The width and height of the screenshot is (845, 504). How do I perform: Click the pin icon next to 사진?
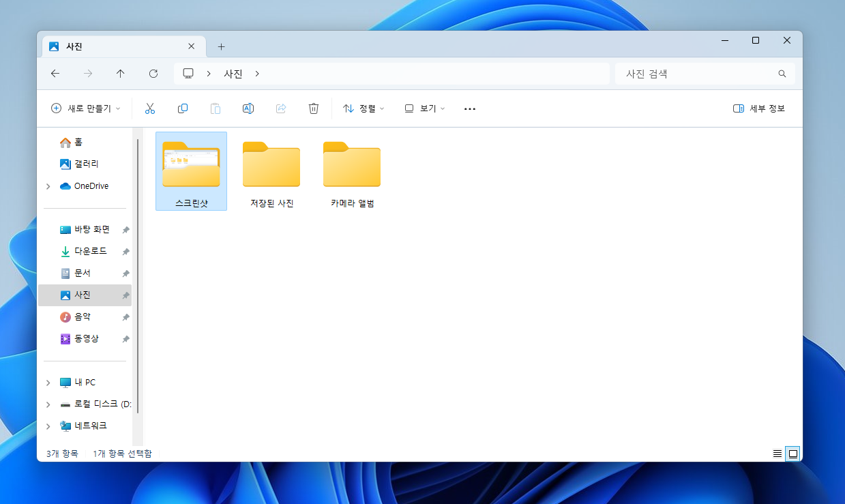(125, 295)
